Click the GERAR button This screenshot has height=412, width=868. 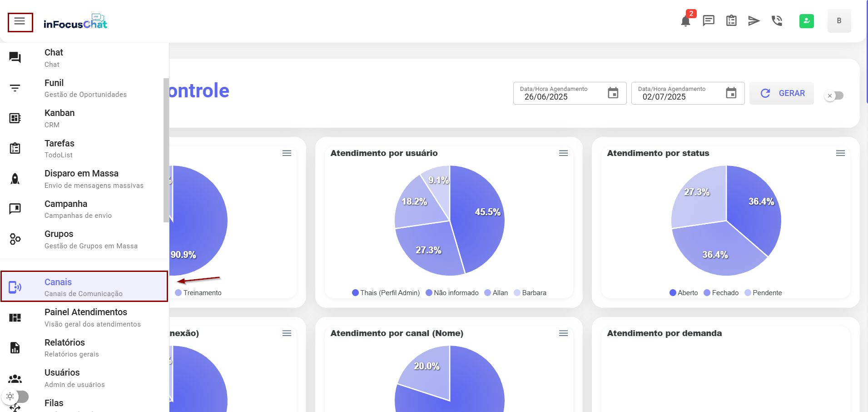781,93
